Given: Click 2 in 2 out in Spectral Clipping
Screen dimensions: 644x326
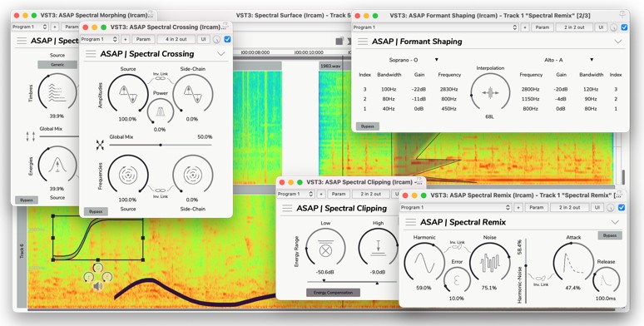Looking at the screenshot, I should click(371, 194).
